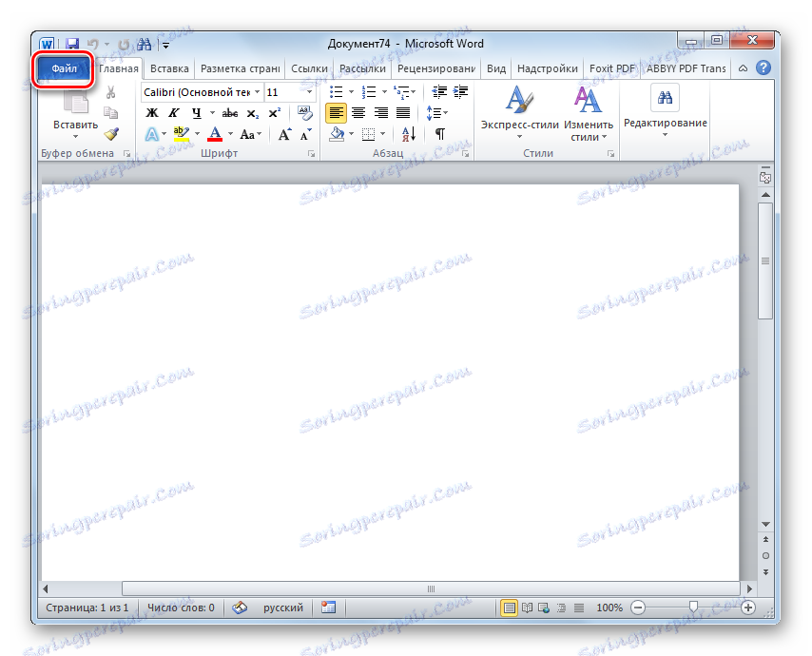This screenshot has height=656, width=812.
Task: Sort text with the A-Я sort button
Action: coord(409,135)
